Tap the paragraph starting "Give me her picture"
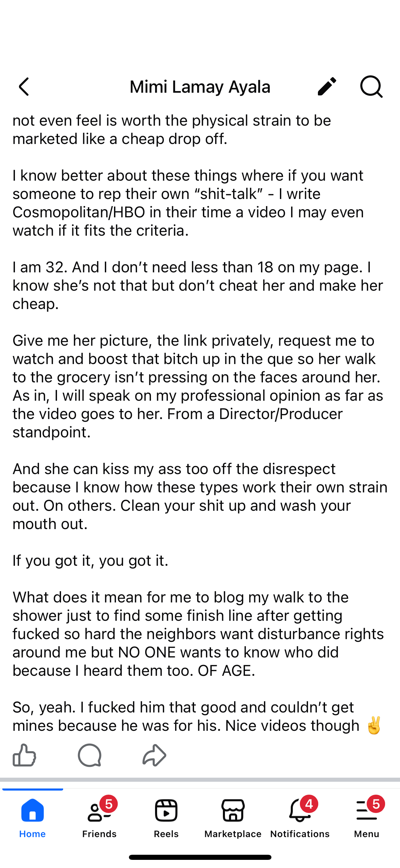This screenshot has width=400, height=868. tap(198, 386)
